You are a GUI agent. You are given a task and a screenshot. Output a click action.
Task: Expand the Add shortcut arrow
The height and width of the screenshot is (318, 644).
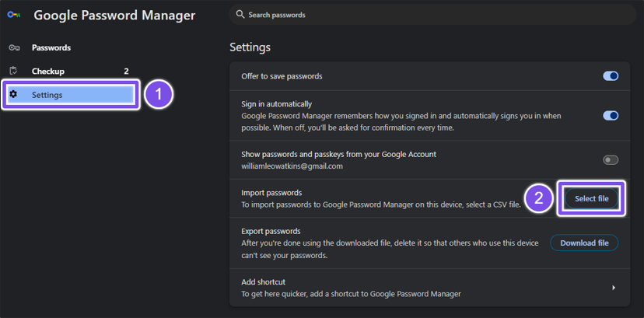(x=614, y=288)
